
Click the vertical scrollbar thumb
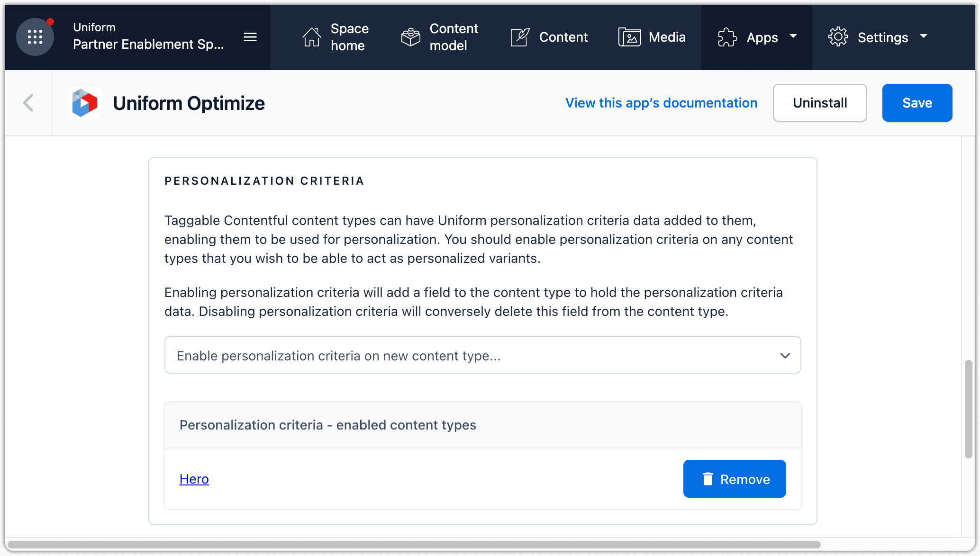968,409
